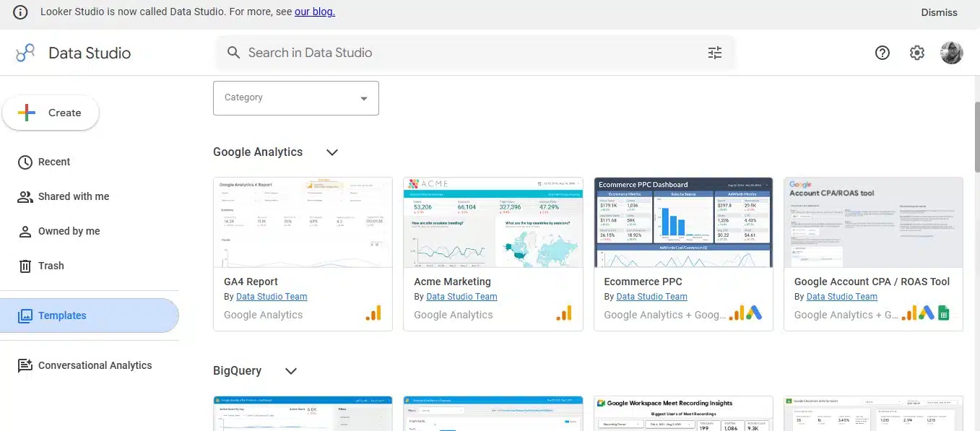Open the Acme Marketing template thumbnail
Screen dimensions: 980x431
(x=493, y=222)
